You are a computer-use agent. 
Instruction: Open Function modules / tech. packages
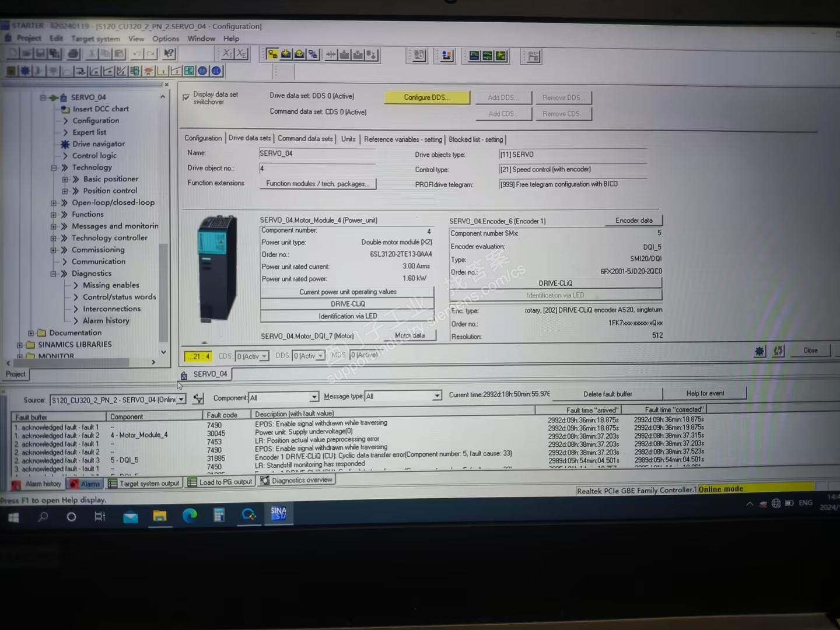coord(318,184)
